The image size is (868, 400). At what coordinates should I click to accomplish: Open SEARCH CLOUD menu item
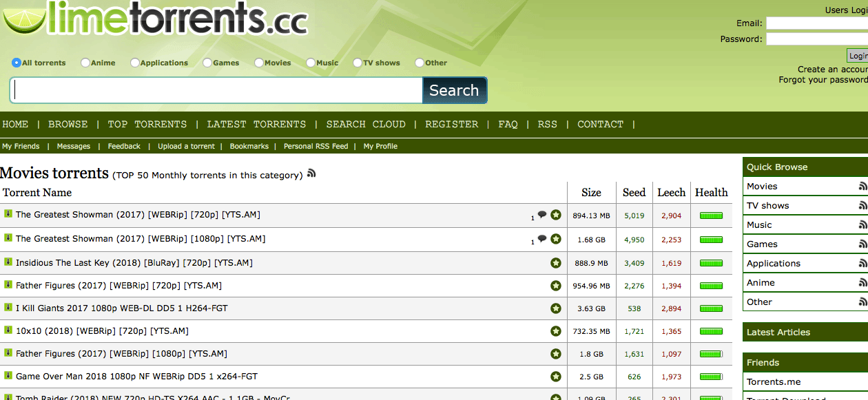(x=366, y=125)
